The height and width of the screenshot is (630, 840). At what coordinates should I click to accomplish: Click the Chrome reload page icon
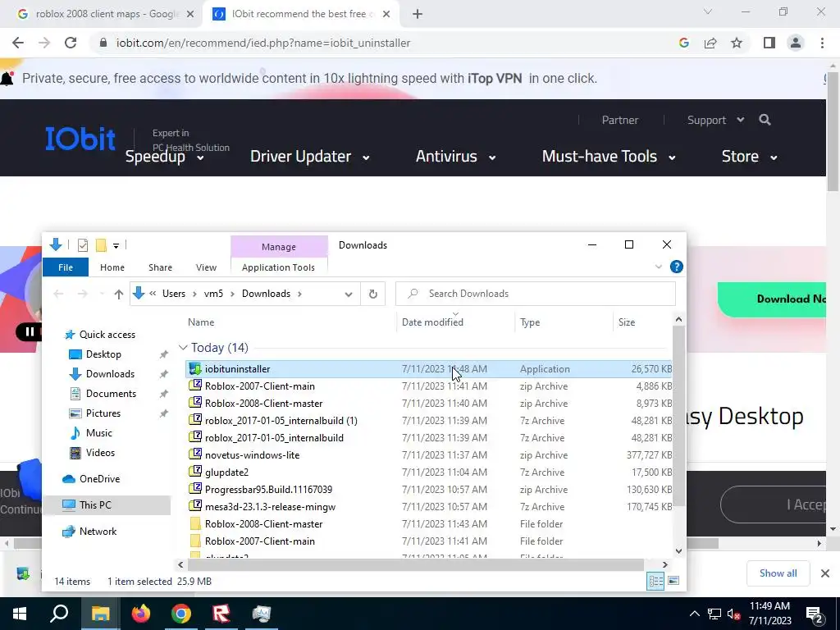(71, 43)
